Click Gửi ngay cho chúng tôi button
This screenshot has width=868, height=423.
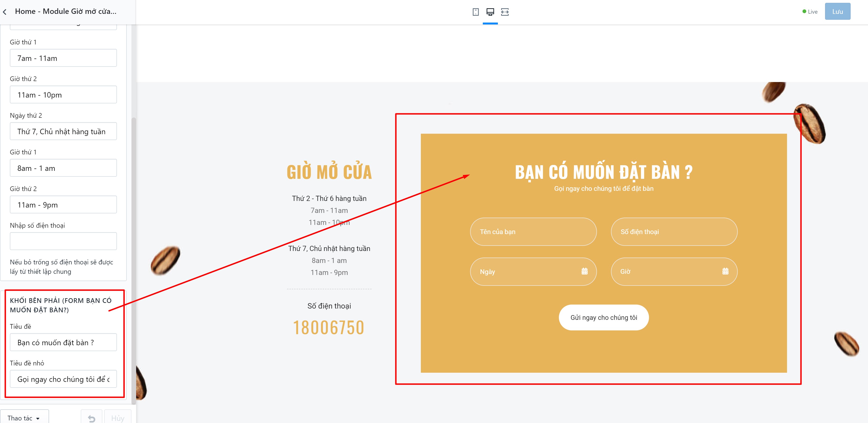pyautogui.click(x=603, y=317)
